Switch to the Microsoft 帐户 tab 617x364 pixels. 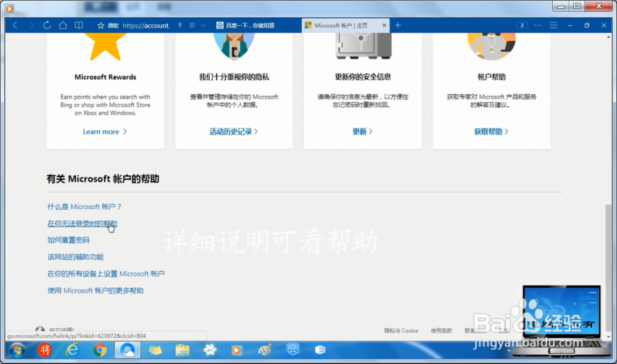[342, 25]
